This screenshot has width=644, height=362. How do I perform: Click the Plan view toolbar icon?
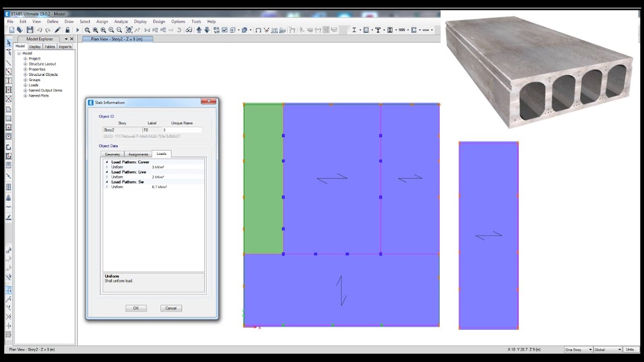(x=155, y=30)
